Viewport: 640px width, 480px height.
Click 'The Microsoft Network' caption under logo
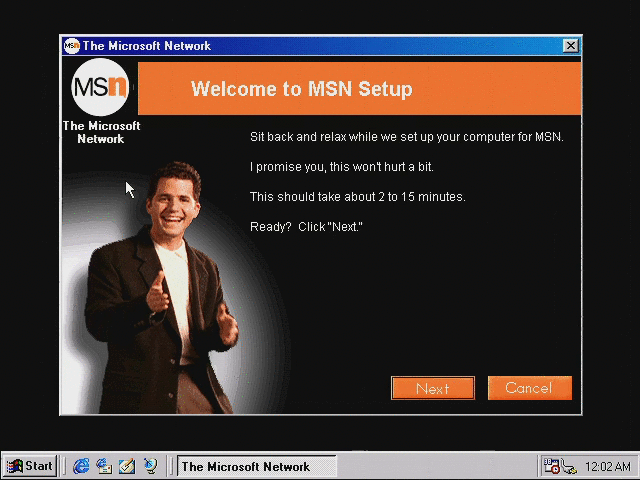[101, 132]
